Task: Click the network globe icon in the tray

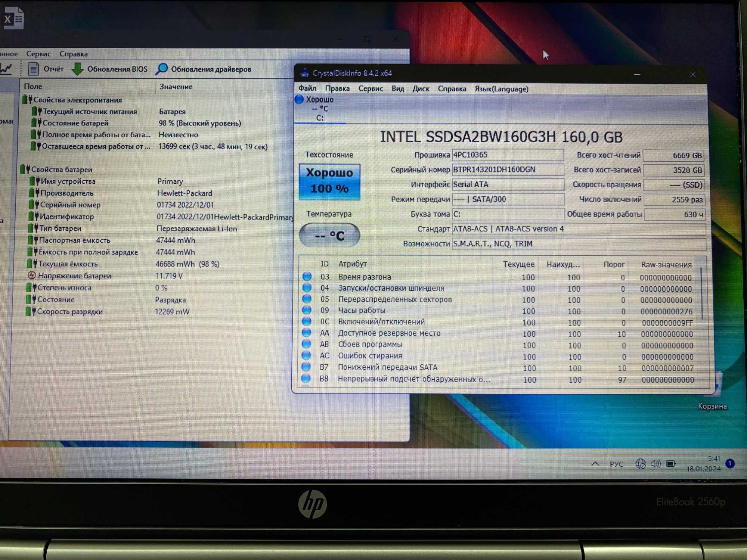Action: tap(641, 464)
